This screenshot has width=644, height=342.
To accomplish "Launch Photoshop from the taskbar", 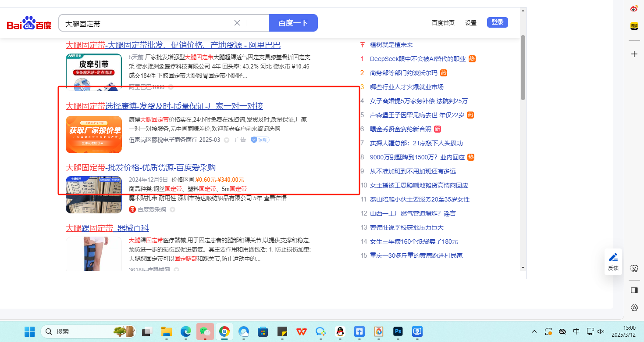I will click(x=398, y=331).
